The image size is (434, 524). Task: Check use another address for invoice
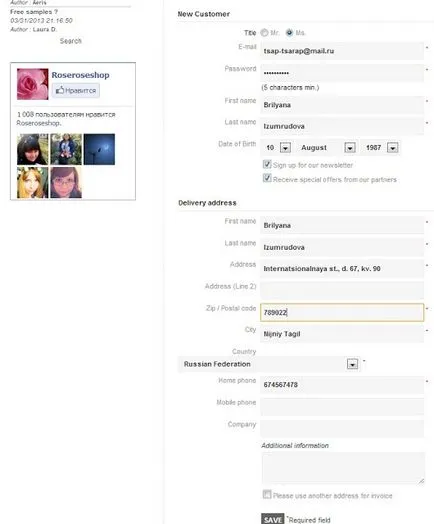tap(267, 494)
